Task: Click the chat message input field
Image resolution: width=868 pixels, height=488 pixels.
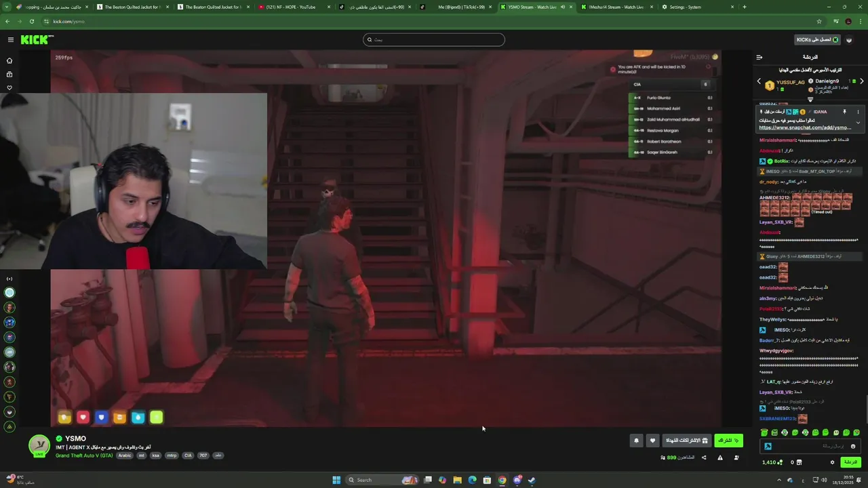Action: (810, 447)
